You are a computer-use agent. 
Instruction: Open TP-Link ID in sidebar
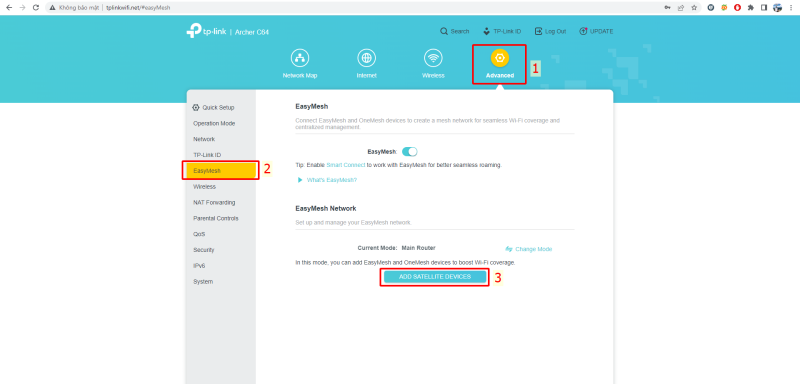click(207, 155)
